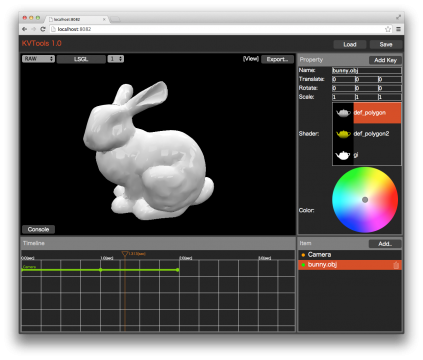Viewport: 423px width, 360px height.
Task: Edit the Name field bunny.obj
Action: pos(367,70)
